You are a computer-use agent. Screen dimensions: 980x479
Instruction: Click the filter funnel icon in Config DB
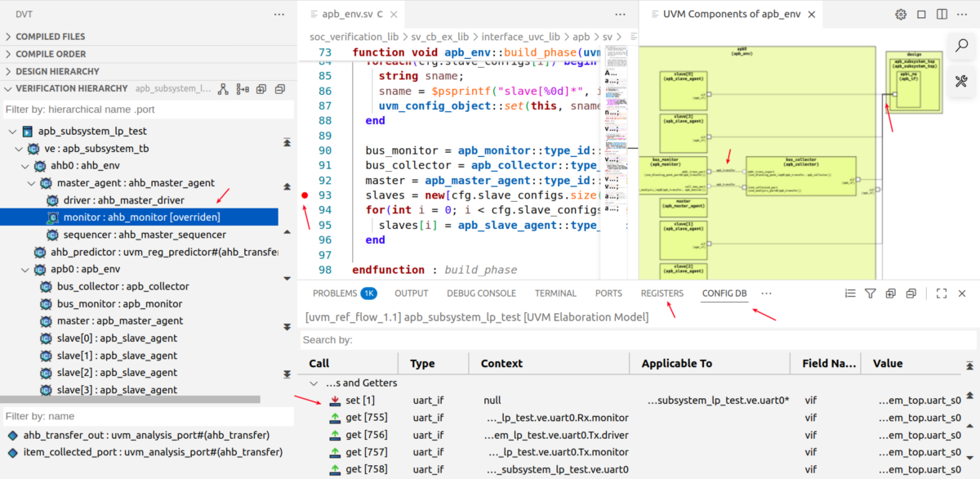pyautogui.click(x=870, y=293)
